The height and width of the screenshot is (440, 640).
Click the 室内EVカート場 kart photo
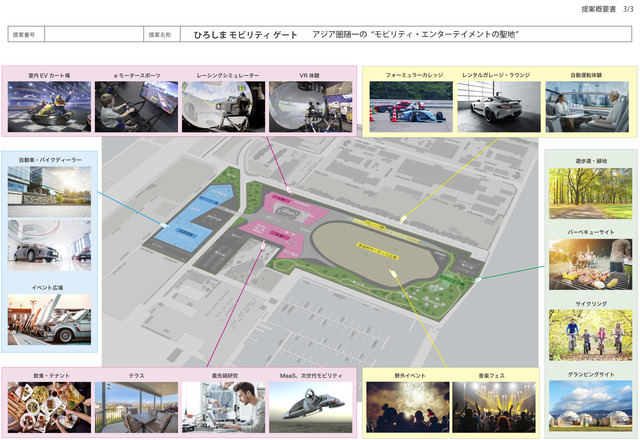[49, 107]
